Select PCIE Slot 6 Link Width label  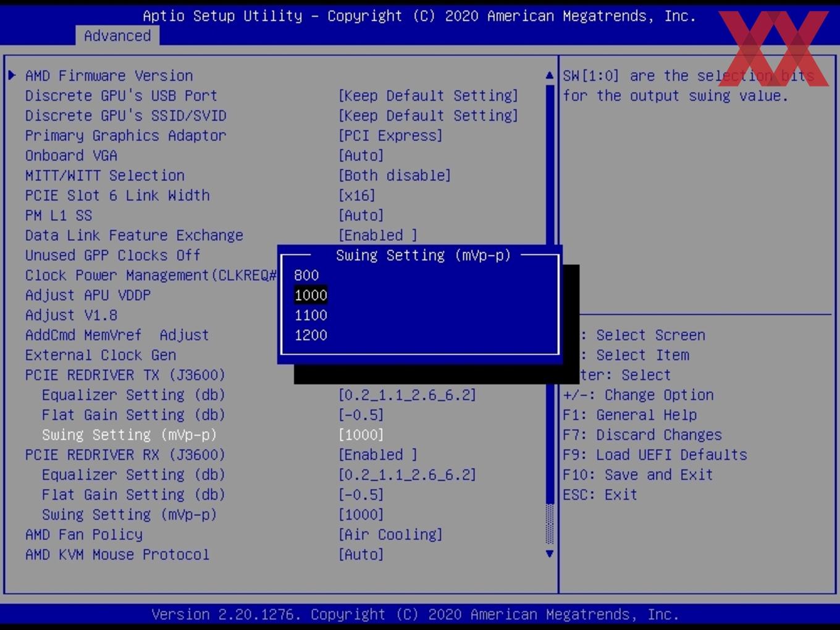tap(117, 195)
